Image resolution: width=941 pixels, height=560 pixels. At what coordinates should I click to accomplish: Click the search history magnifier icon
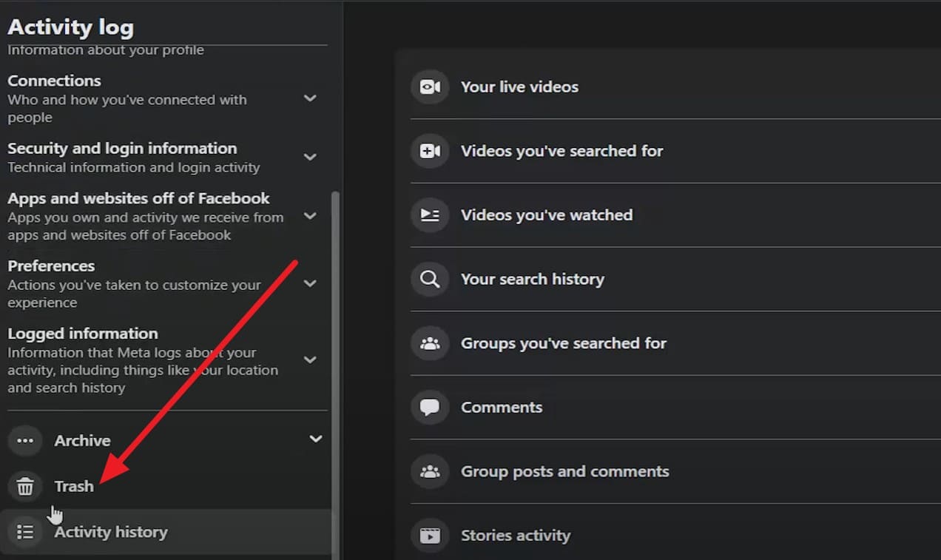point(430,280)
